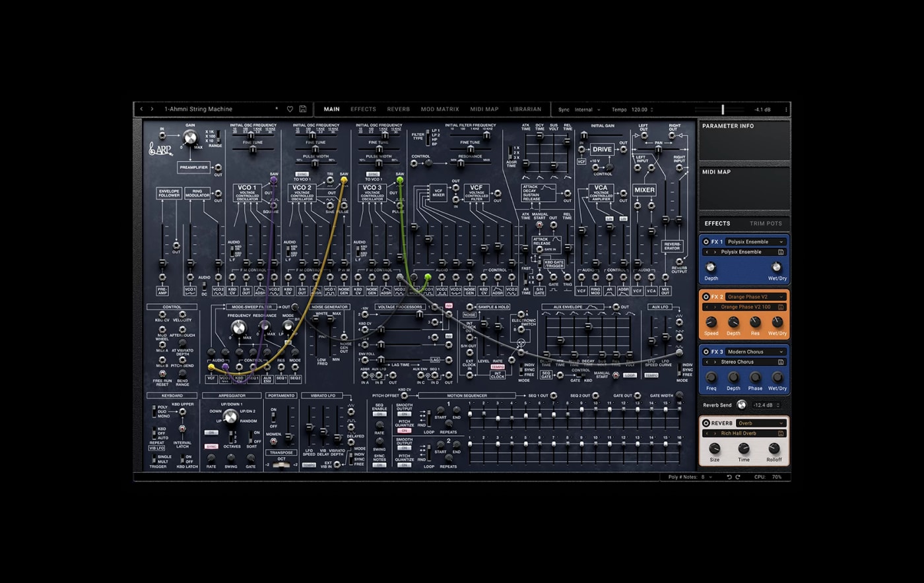Go to the previous preset in the top bar
924x583 pixels.
(x=141, y=109)
